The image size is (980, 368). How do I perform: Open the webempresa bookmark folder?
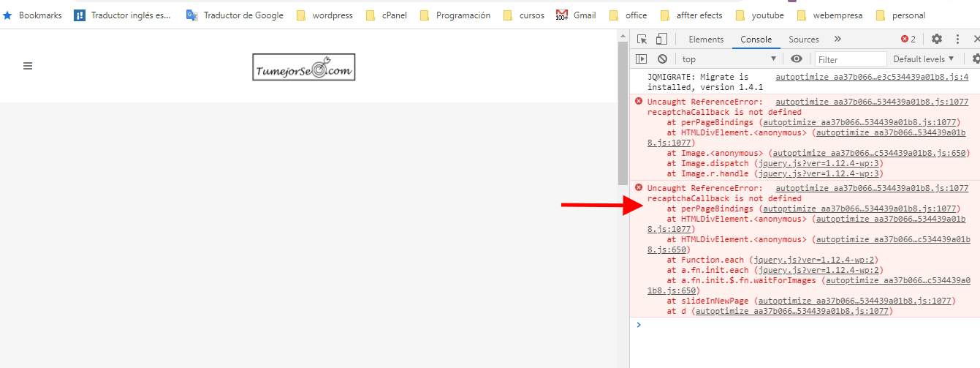point(831,15)
